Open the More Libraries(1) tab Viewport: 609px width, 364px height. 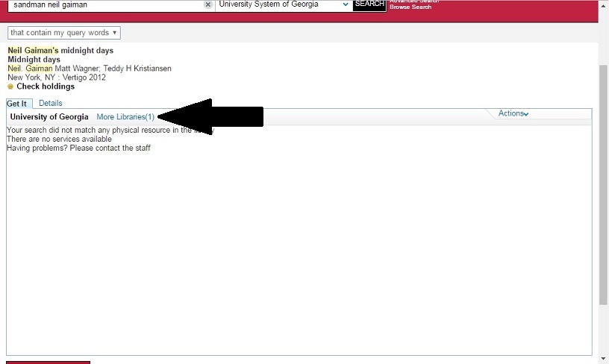[125, 117]
